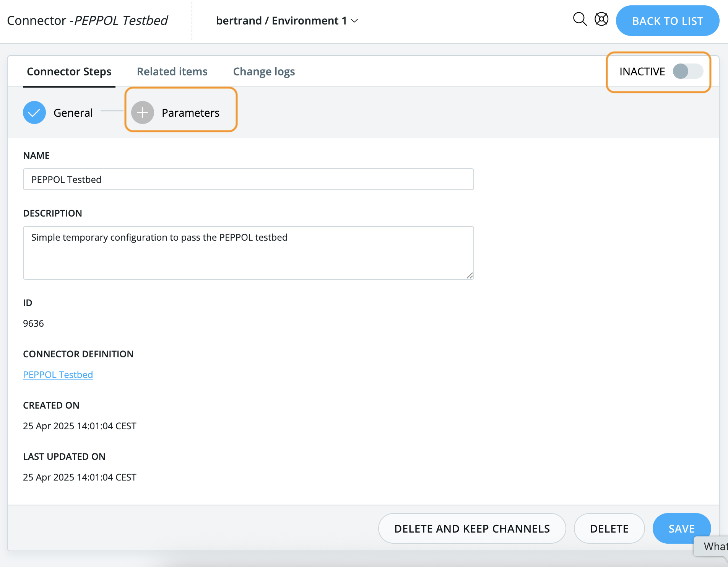
Task: Toggle the INACTIVE switch to activate connector
Action: point(687,71)
